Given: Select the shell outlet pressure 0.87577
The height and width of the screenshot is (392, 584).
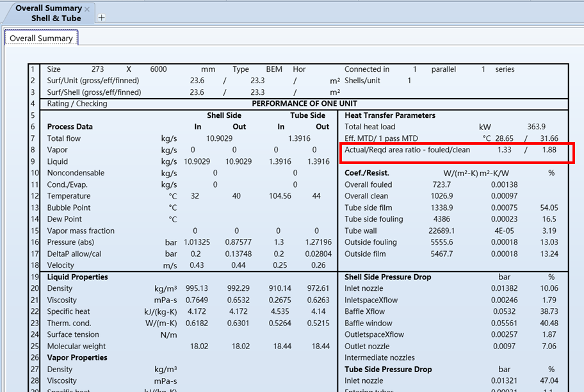Looking at the screenshot, I should point(238,242).
